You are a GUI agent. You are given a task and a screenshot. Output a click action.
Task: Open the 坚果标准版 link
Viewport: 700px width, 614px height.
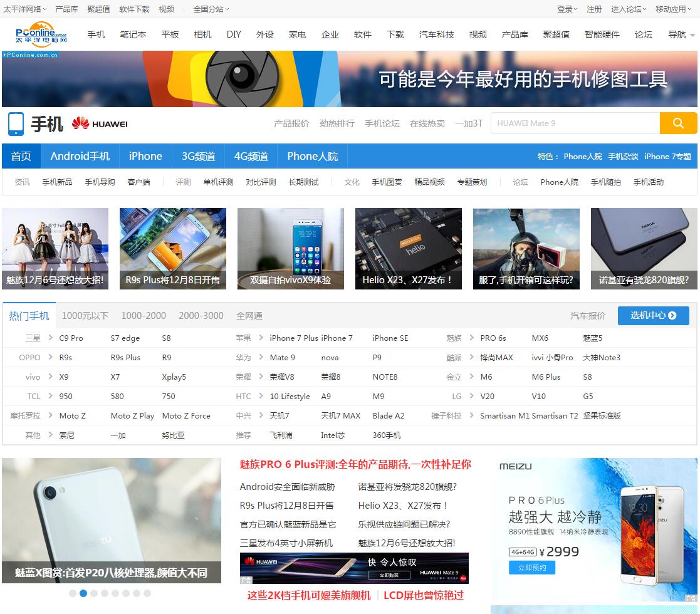click(x=602, y=415)
